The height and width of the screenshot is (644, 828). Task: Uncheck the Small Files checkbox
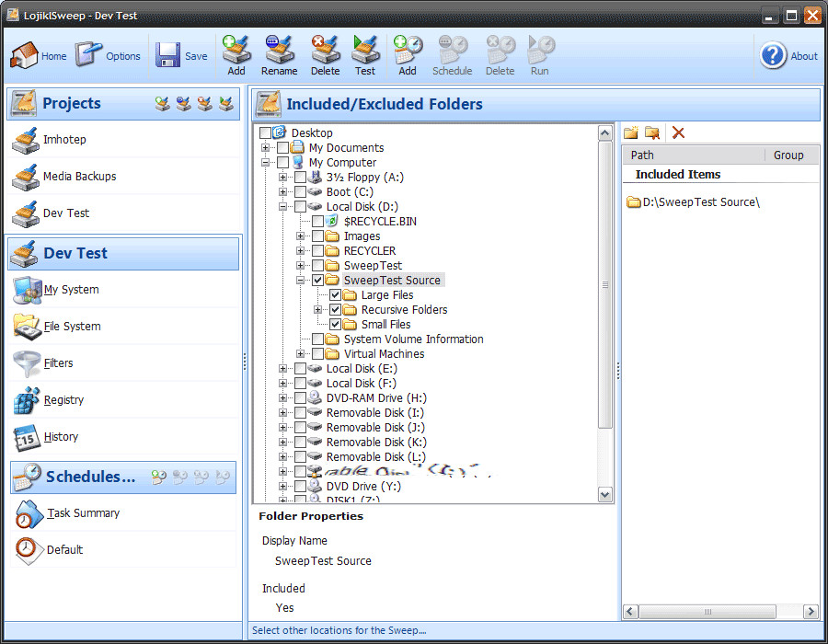point(335,325)
